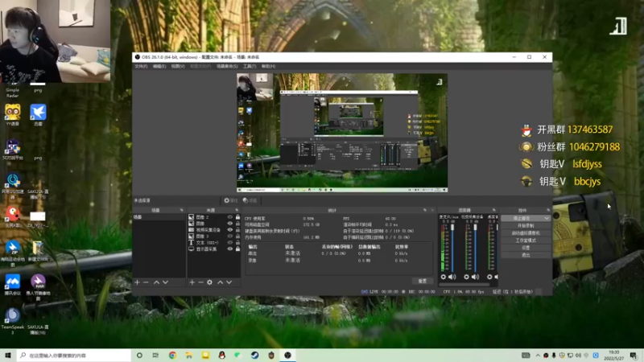
Task: Open the 麦克风/Aux audio settings gear
Action: click(x=444, y=277)
